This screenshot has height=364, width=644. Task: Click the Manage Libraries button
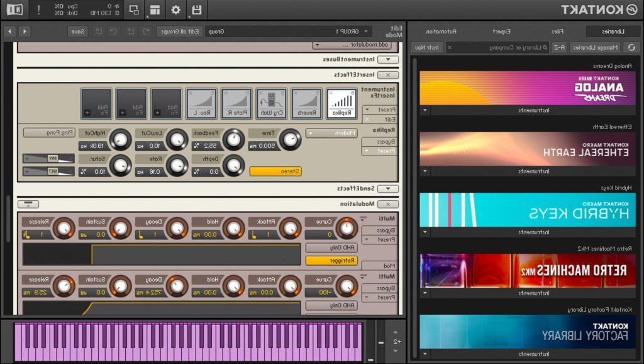click(596, 48)
